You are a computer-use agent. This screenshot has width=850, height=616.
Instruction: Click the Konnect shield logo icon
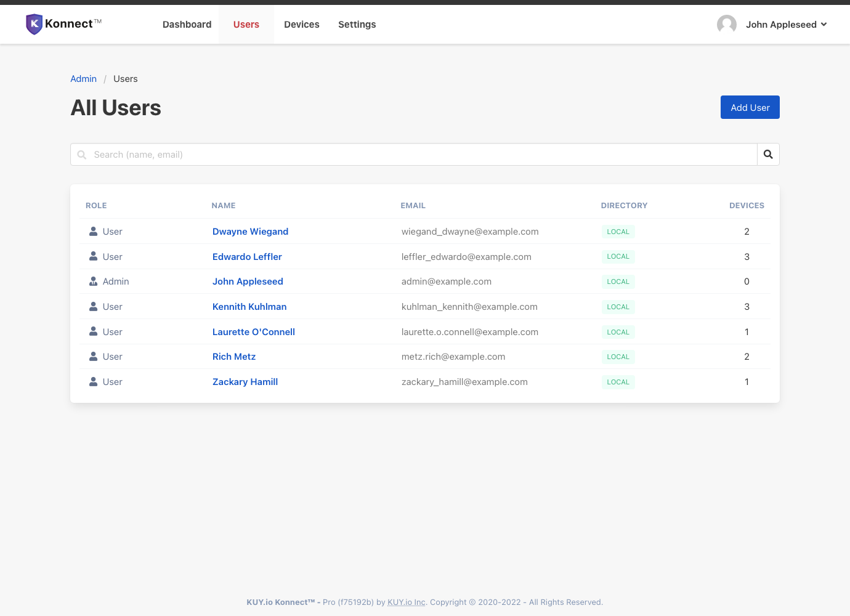[34, 24]
